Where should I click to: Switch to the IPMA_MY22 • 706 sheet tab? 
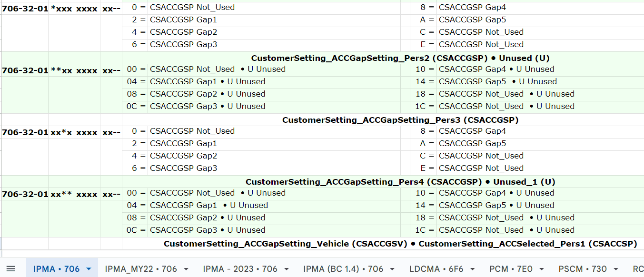140,269
